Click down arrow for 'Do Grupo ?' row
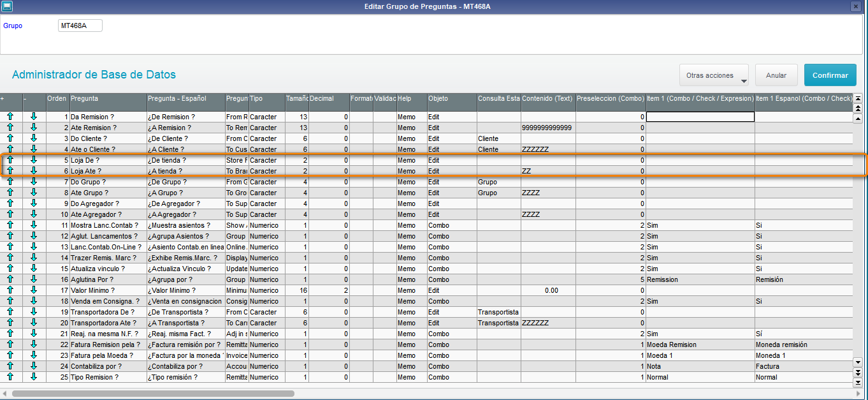Screen dimensions: 868x400 coord(34,182)
